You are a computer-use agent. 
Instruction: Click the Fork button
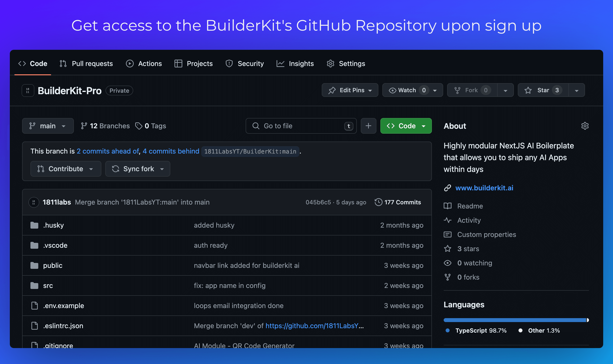pos(472,90)
